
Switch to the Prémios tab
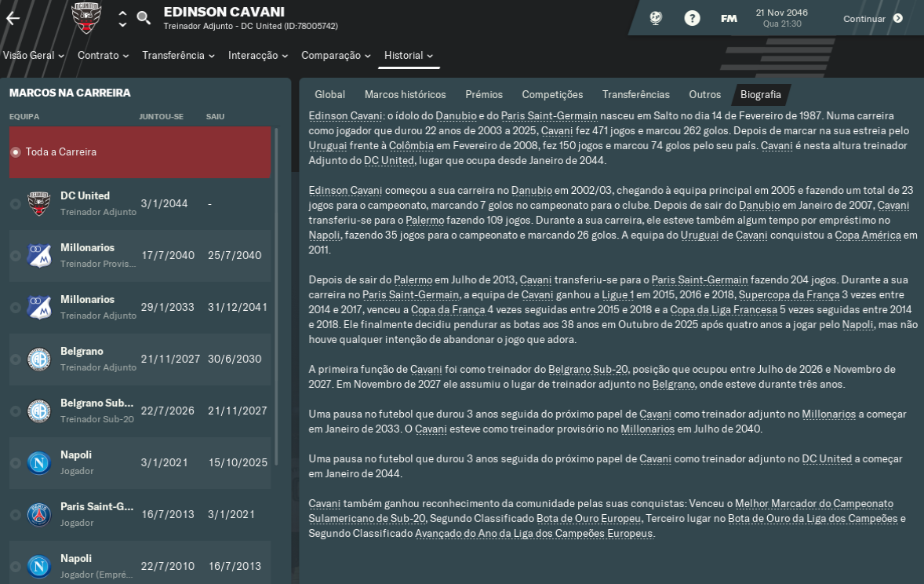[484, 94]
